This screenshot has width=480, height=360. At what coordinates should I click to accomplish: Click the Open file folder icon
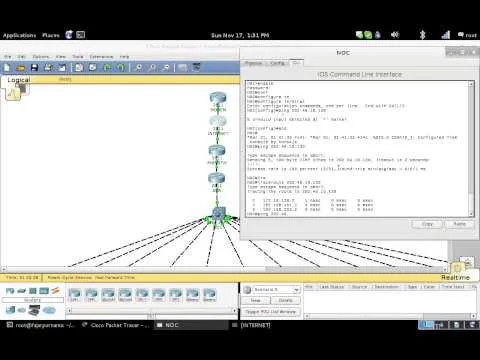click(x=20, y=68)
